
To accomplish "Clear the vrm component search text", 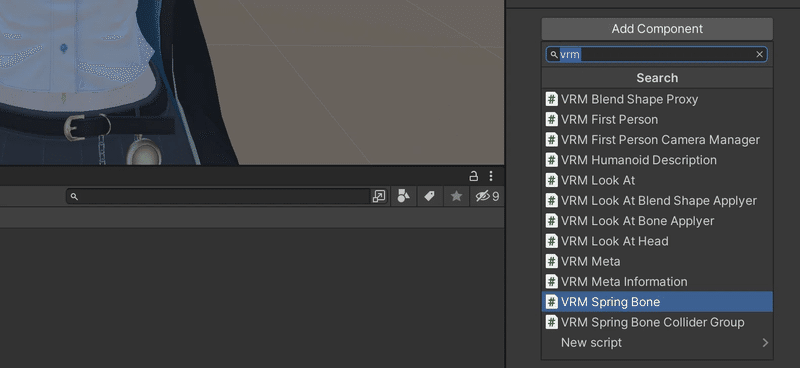I will pyautogui.click(x=759, y=55).
